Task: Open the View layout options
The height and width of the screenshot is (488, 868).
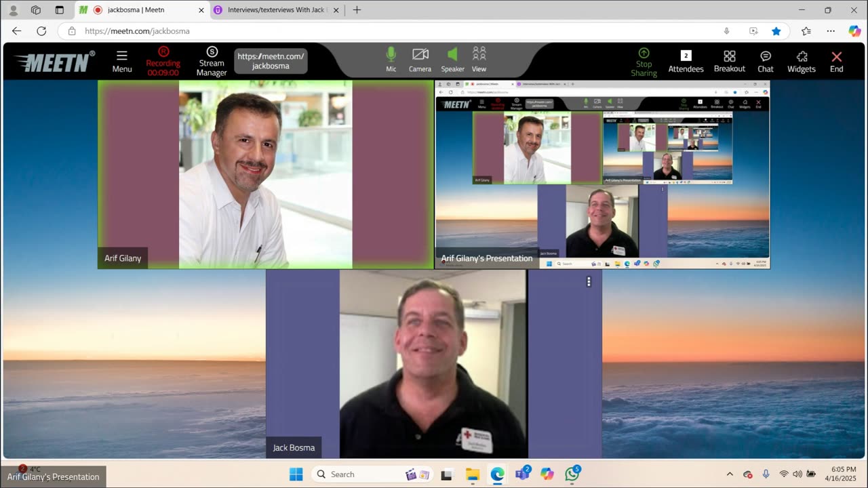Action: (479, 60)
